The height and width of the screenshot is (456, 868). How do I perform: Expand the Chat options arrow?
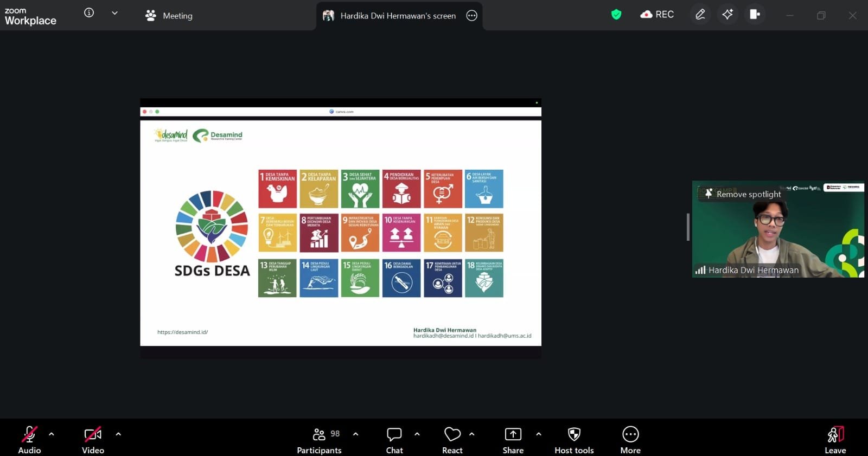(x=417, y=434)
